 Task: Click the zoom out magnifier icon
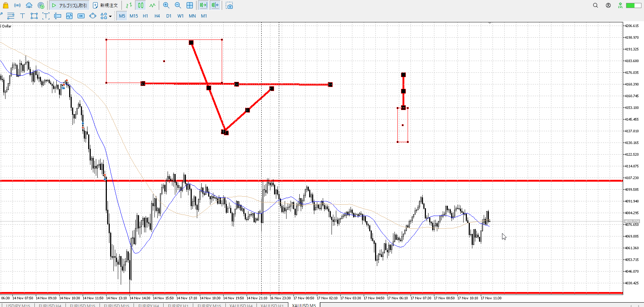coord(178,5)
